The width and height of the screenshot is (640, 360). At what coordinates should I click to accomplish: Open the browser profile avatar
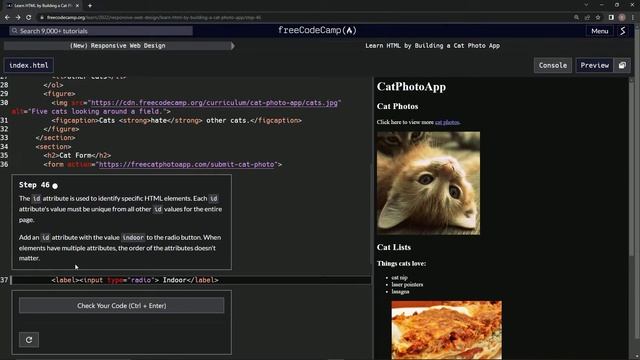(x=622, y=18)
